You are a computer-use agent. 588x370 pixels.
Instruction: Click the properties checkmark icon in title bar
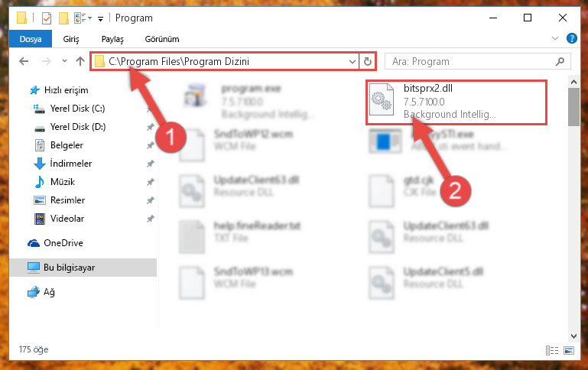point(47,18)
